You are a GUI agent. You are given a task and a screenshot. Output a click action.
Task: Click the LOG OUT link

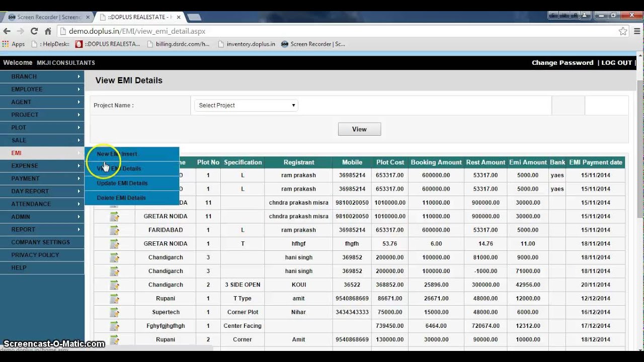[x=616, y=63]
